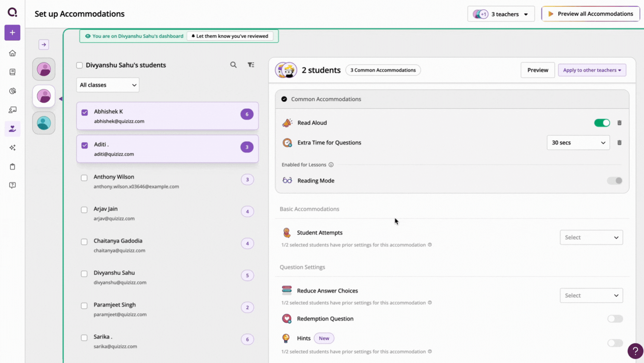Image resolution: width=644 pixels, height=363 pixels.
Task: Click the 2 students avatar group
Action: pyautogui.click(x=286, y=70)
